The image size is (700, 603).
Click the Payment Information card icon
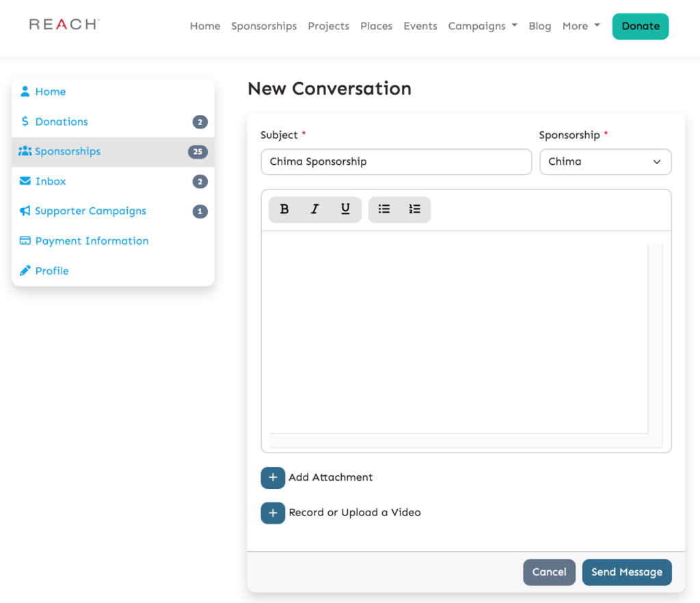point(25,241)
